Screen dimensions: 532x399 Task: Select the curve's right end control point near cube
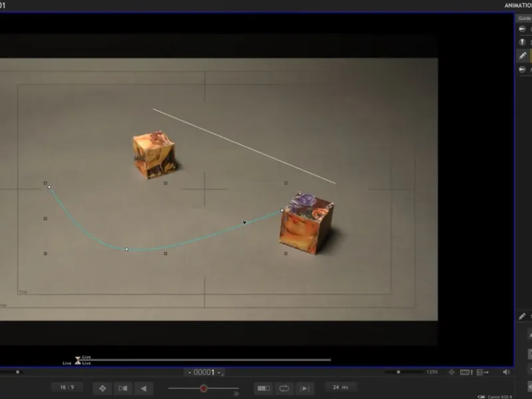coord(282,210)
